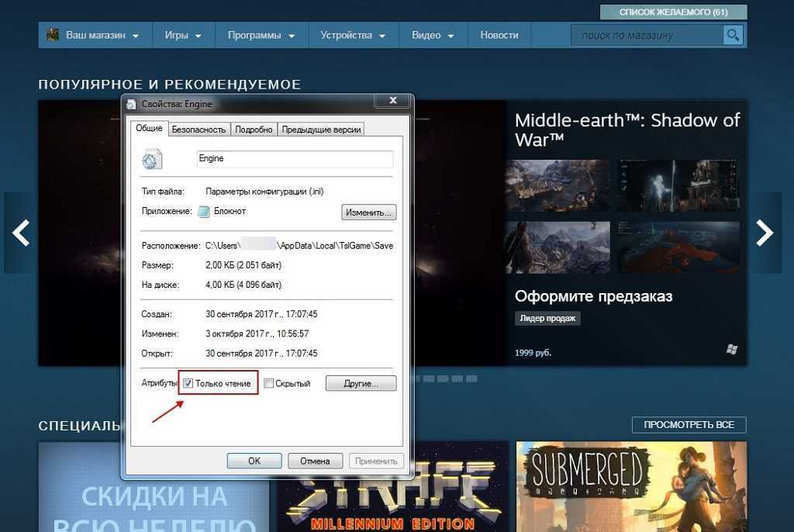Click the '4,00 КБ (4 096 байт)' disk size
The height and width of the screenshot is (532, 794).
(x=243, y=285)
